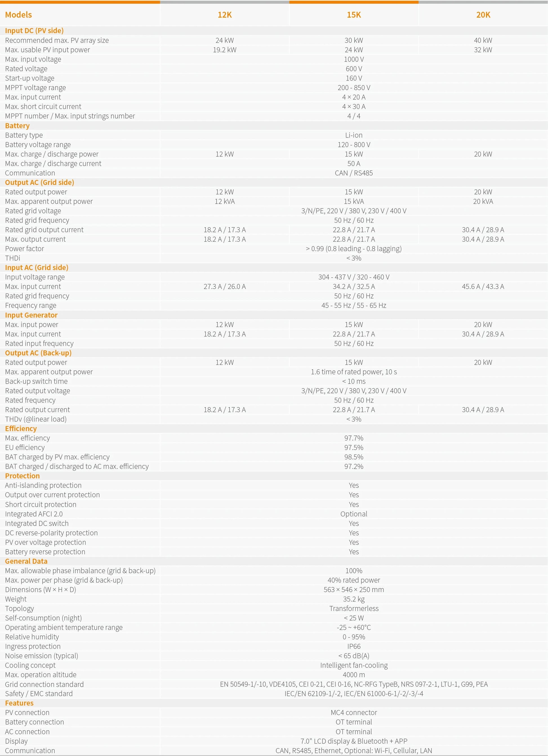Select the Output AC (Back-up) heading
The width and height of the screenshot is (548, 756).
(38, 353)
